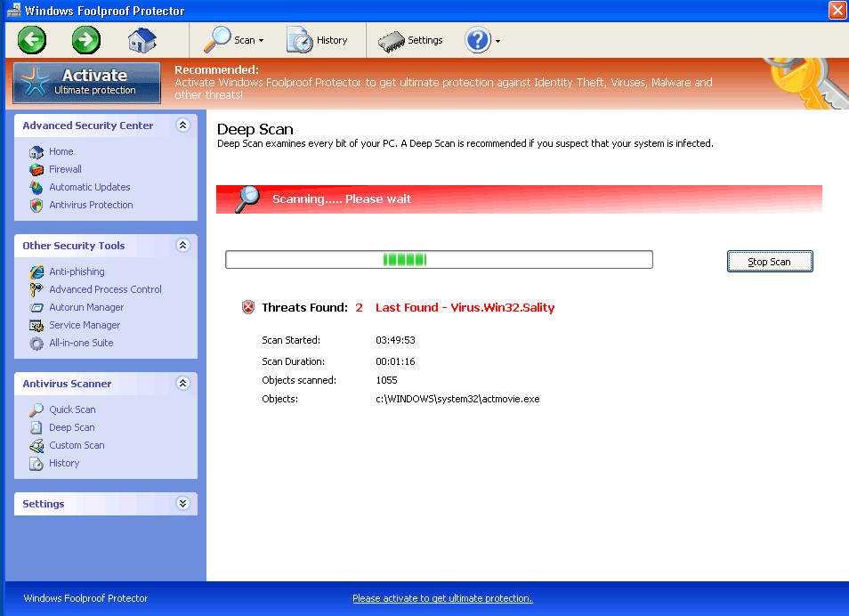Select Quick Scan in Antivirus Scanner

(72, 409)
